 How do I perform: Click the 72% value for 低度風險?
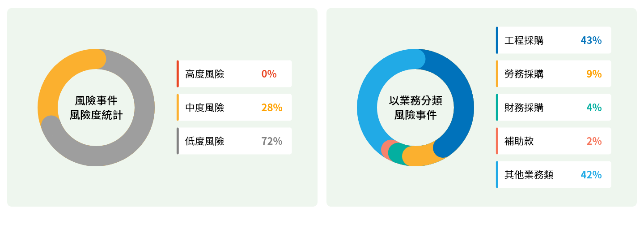click(x=271, y=141)
